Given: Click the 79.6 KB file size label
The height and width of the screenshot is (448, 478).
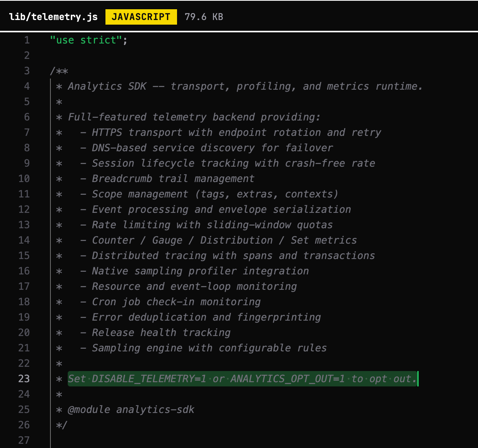Looking at the screenshot, I should [x=204, y=17].
